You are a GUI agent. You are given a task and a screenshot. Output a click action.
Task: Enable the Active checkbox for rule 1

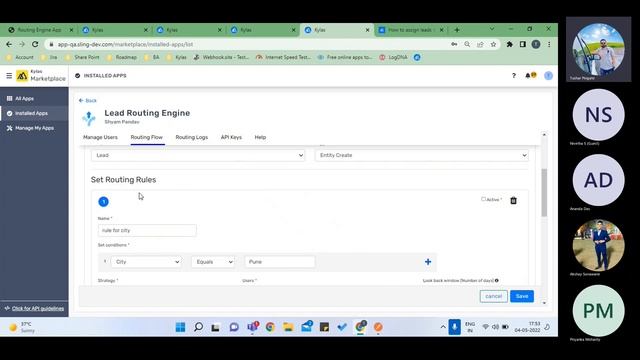click(483, 199)
